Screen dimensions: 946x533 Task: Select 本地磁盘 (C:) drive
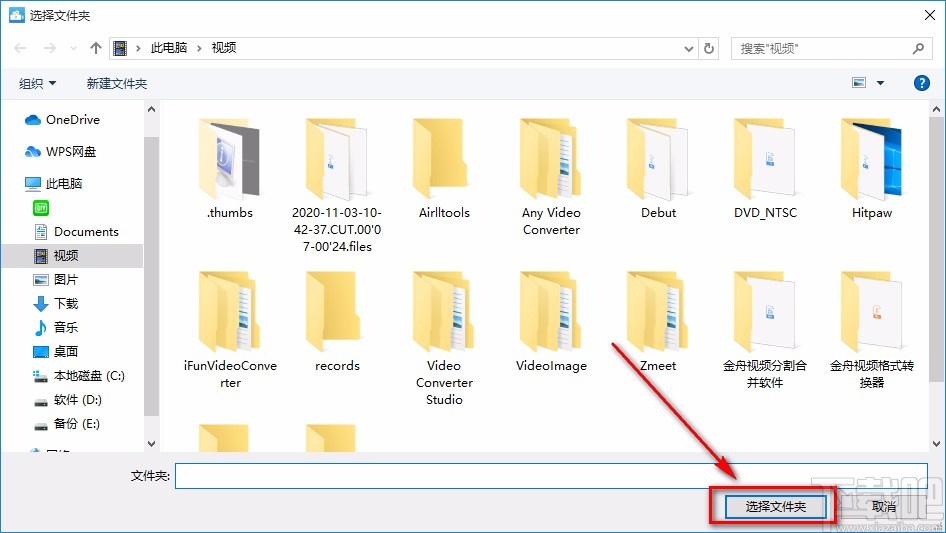[x=78, y=375]
